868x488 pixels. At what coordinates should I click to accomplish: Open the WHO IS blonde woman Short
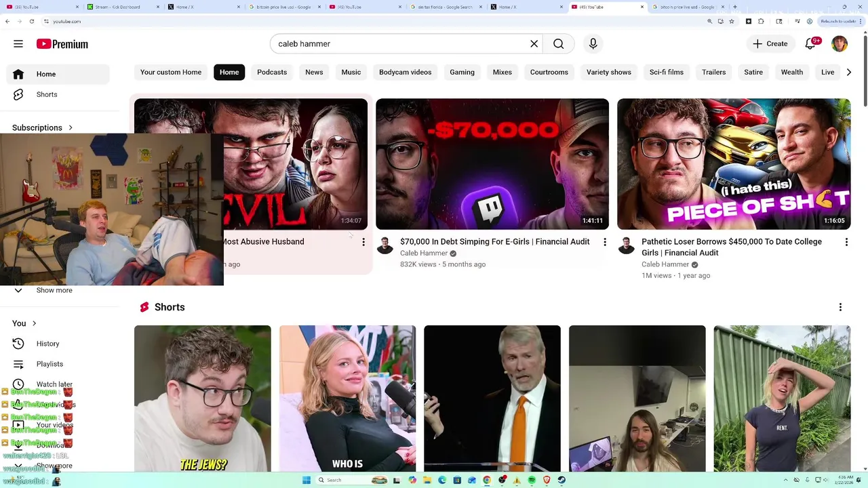(347, 399)
